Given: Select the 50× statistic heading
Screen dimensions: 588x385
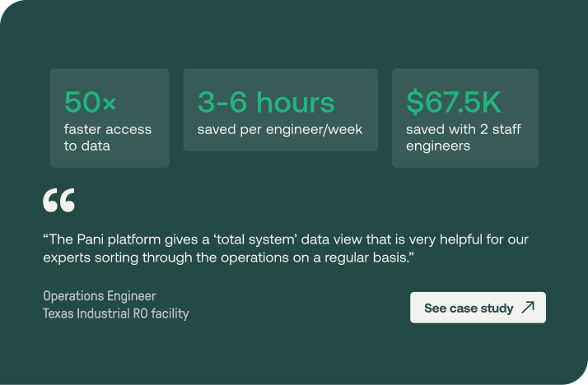Looking at the screenshot, I should pos(91,102).
